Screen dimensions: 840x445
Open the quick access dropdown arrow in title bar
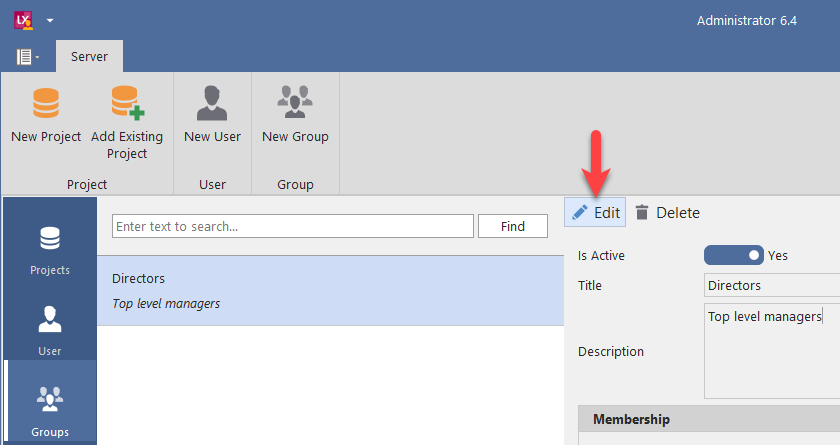[x=50, y=20]
